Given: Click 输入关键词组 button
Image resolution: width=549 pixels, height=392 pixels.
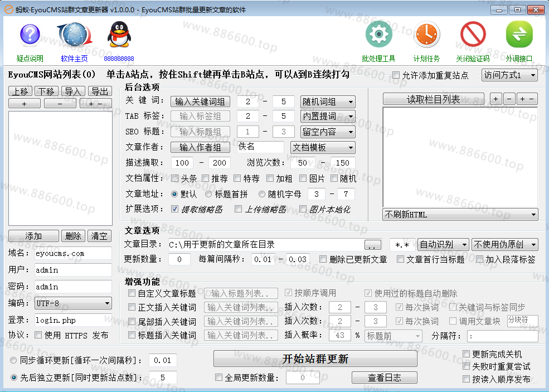Looking at the screenshot, I should [200, 101].
